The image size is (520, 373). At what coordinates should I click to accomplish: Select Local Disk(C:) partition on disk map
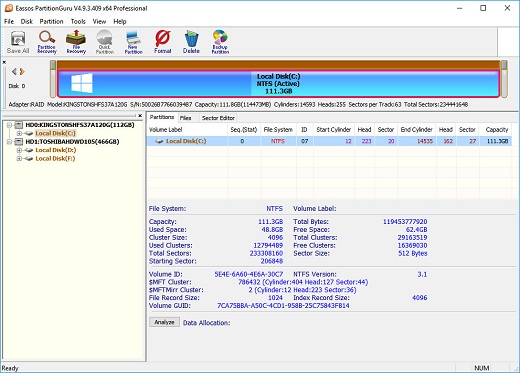coord(278,84)
